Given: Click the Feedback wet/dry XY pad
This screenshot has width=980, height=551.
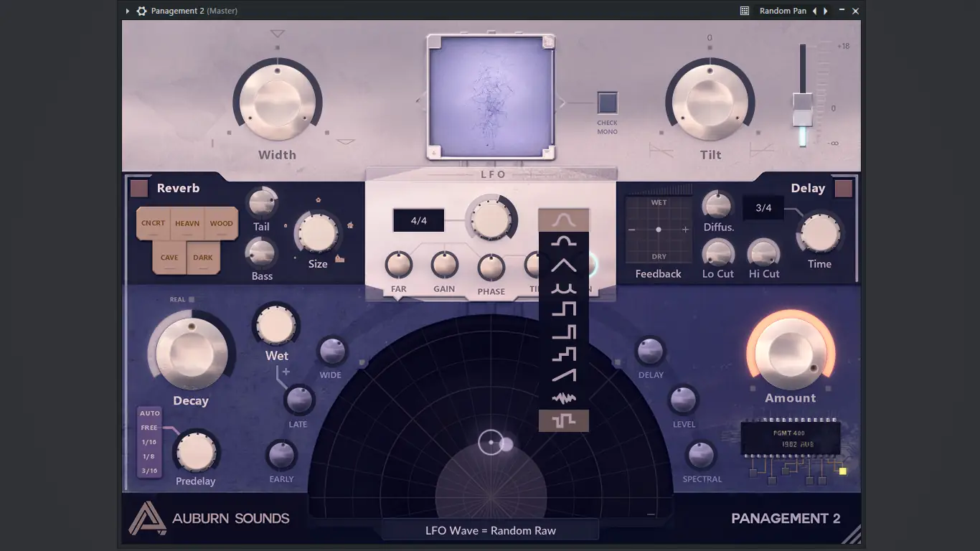Looking at the screenshot, I should click(659, 230).
